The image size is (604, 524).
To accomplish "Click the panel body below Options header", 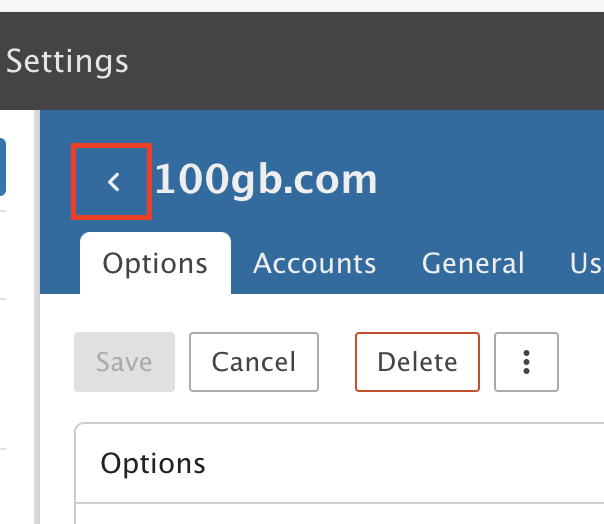I will point(340,512).
